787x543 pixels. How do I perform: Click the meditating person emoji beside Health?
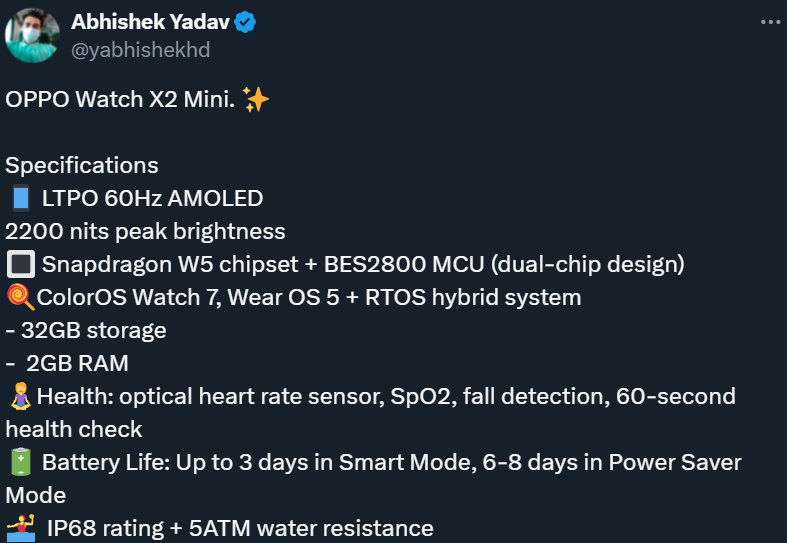(21, 396)
